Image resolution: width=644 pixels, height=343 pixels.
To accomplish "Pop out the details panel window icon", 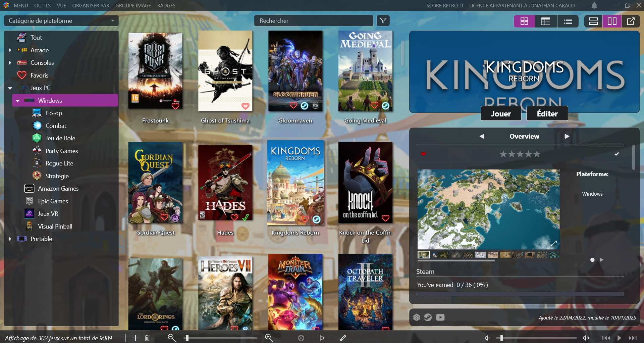I will pos(631,21).
